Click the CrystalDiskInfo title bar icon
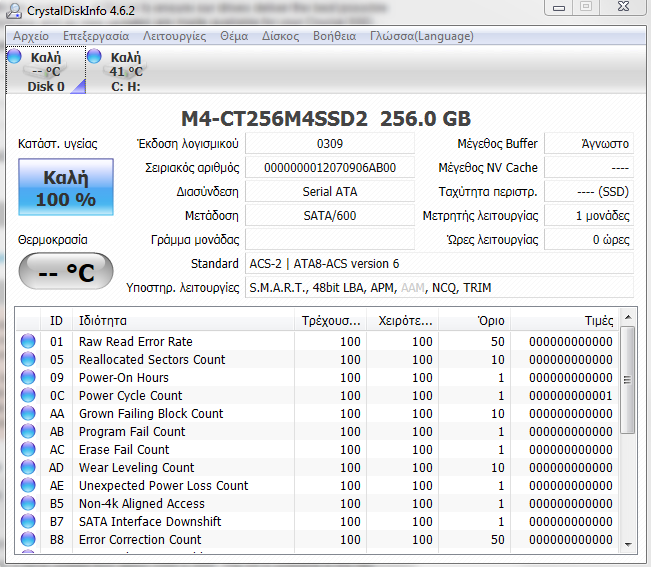Screen dimensions: 651x567 [14, 10]
